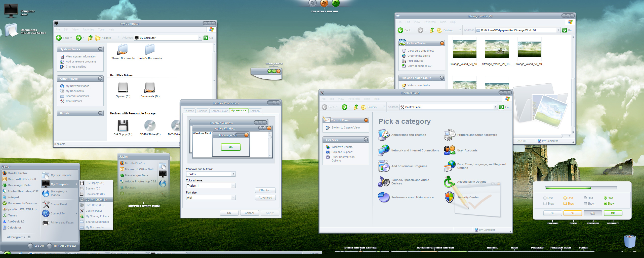Click the green progress bar above the Start options
Image resolution: width=644 pixels, height=258 pixels.
[x=581, y=188]
